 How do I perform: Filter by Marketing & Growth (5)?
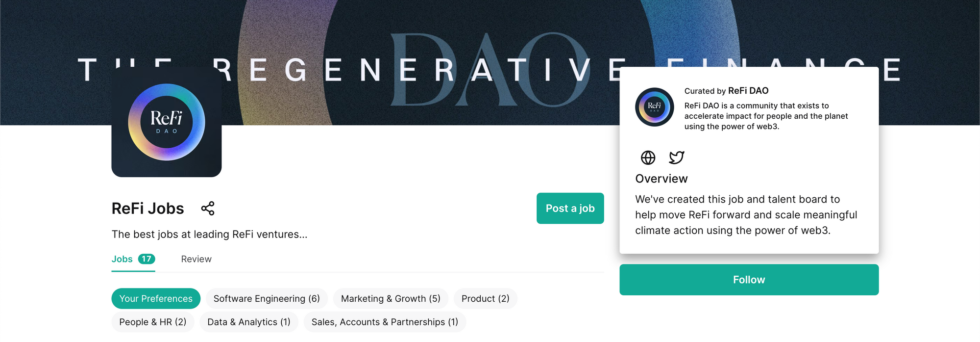(391, 299)
